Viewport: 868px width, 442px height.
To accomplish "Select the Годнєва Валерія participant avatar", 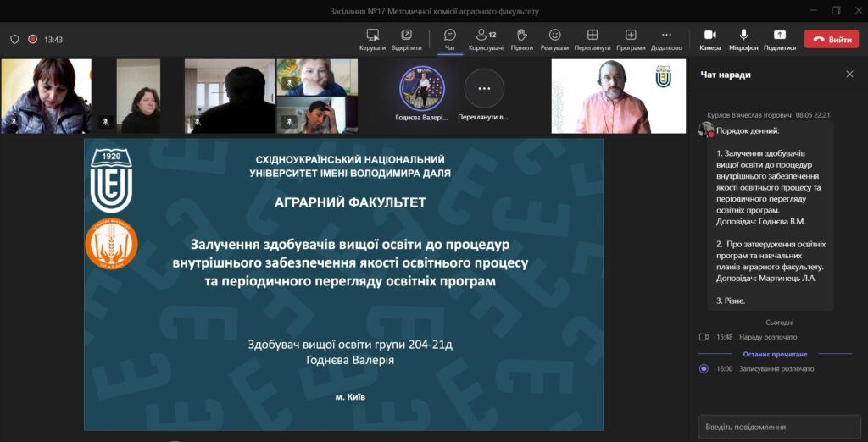I will (x=422, y=87).
